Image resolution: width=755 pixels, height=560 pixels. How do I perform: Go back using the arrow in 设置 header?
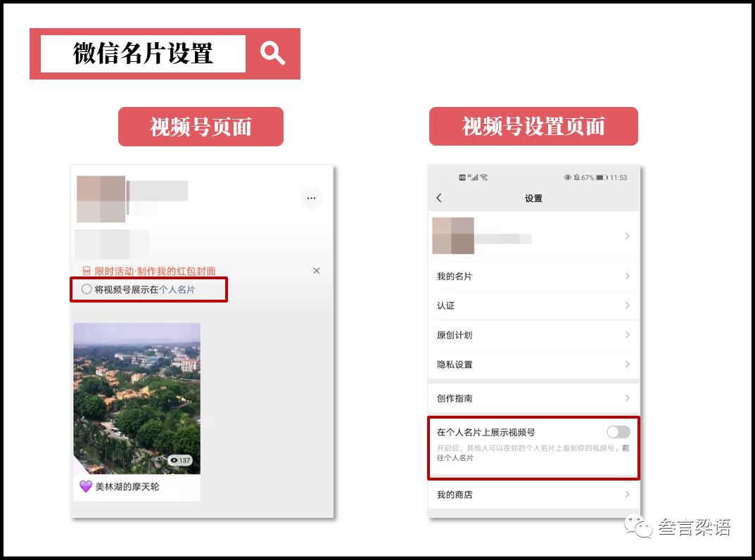tap(438, 198)
